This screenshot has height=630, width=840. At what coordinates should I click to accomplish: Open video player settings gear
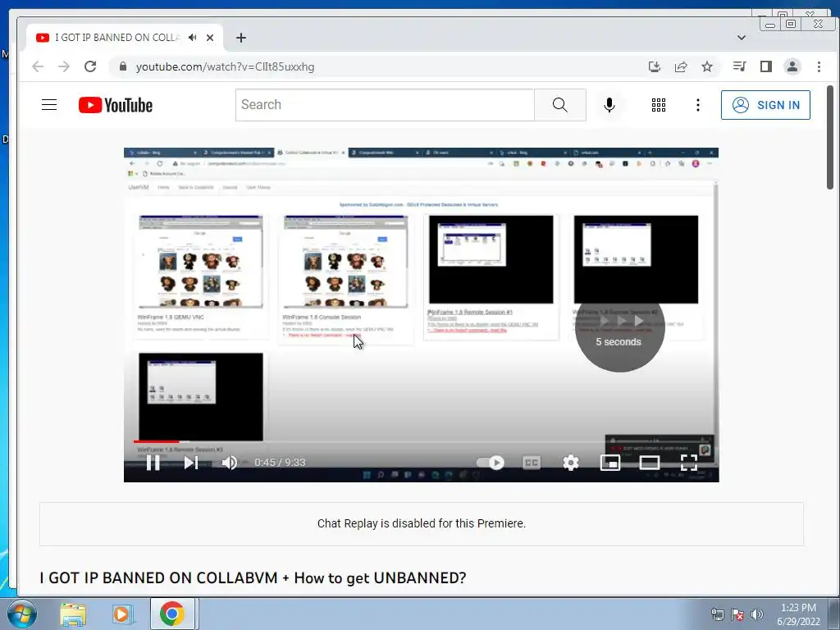click(x=571, y=463)
